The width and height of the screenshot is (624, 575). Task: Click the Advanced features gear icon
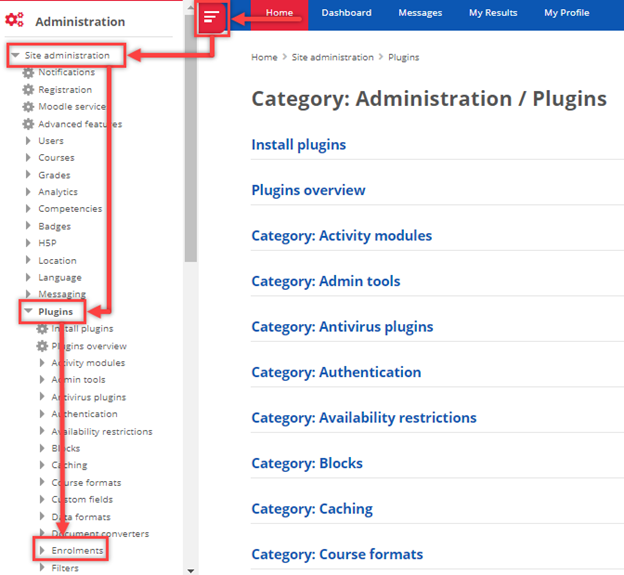click(28, 124)
